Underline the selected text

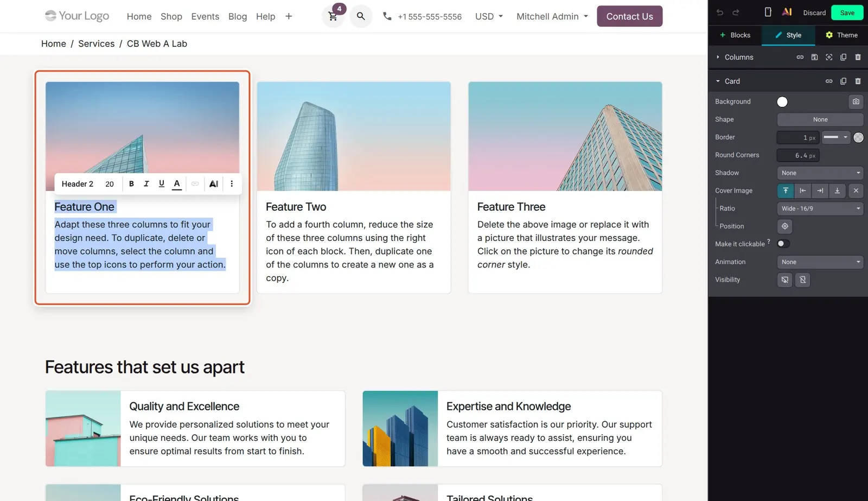tap(161, 183)
